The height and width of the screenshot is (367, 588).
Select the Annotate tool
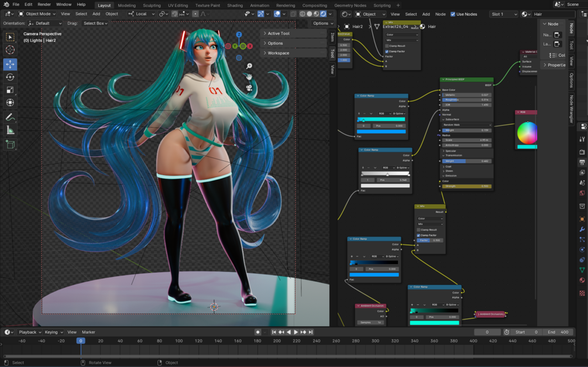click(x=10, y=117)
